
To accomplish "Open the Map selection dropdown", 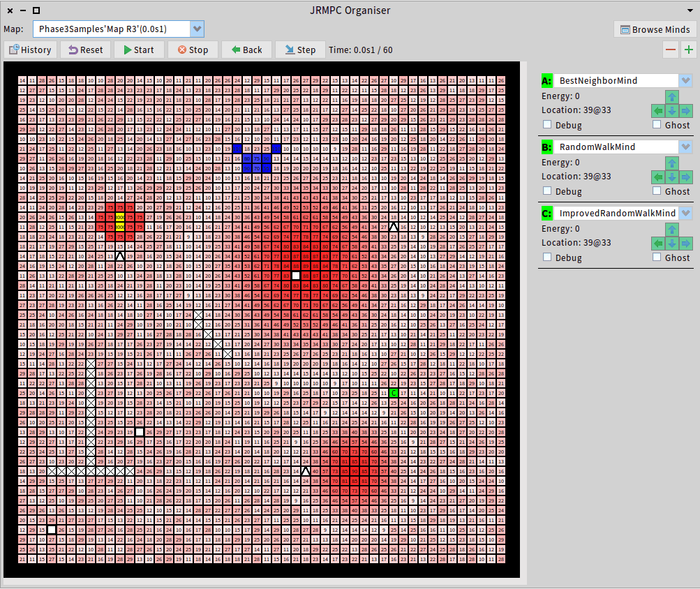I will coord(198,29).
